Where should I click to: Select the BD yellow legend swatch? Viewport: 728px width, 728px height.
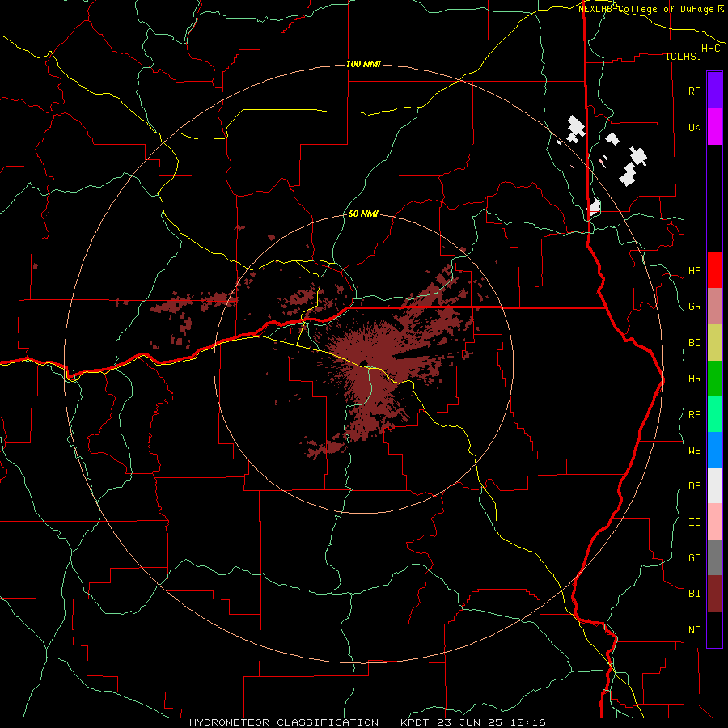(714, 343)
